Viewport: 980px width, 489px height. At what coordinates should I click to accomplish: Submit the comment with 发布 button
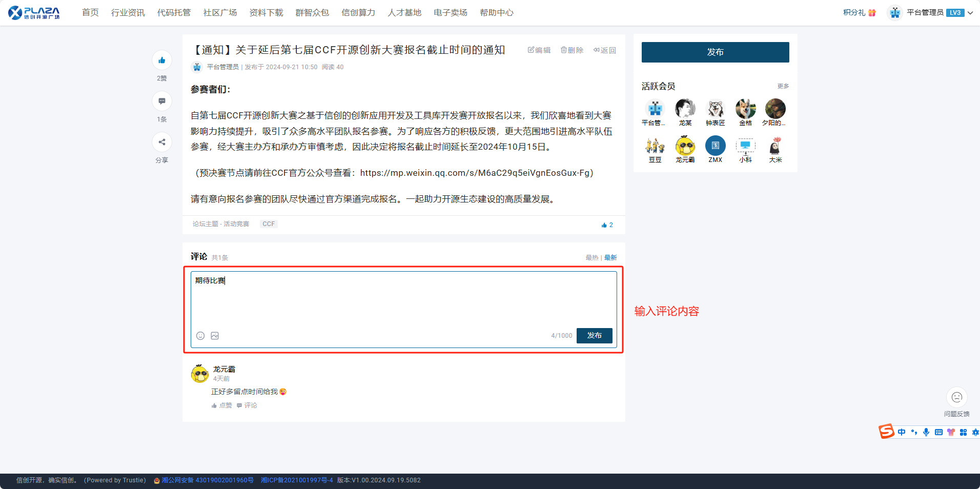coord(594,335)
